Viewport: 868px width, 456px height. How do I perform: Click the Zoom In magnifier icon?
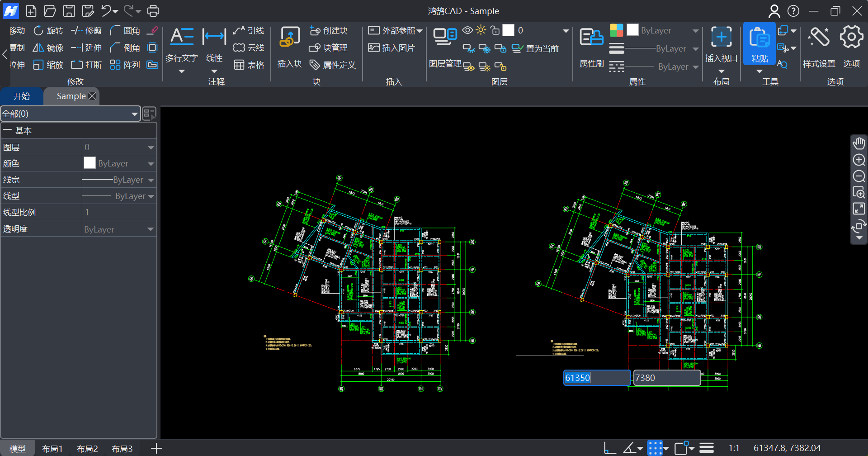point(859,160)
